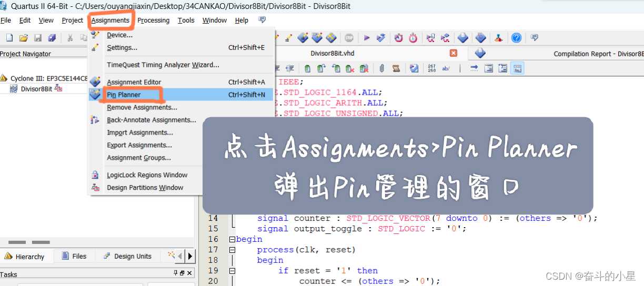Click the Save All icon
Screen dimensions: 644x286
click(x=52, y=38)
